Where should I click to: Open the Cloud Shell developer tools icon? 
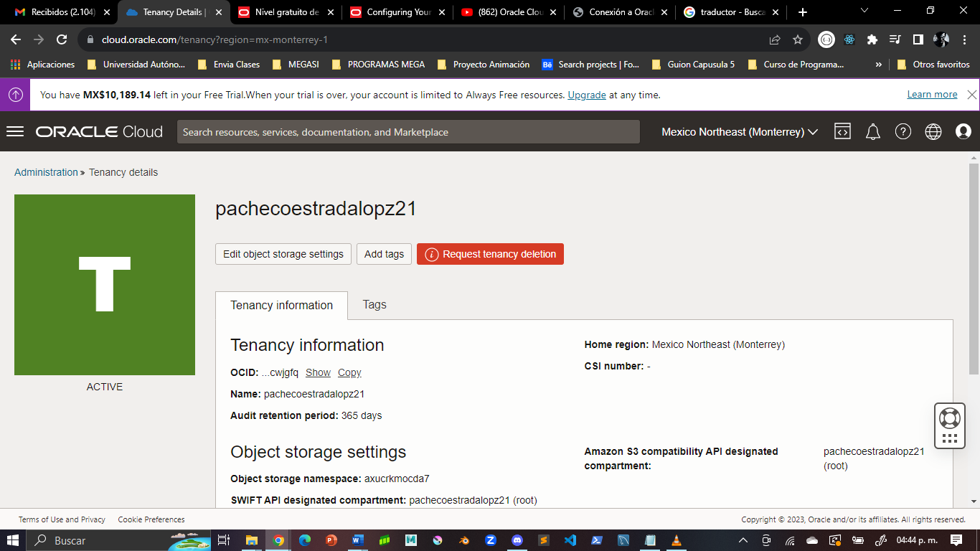(x=842, y=132)
